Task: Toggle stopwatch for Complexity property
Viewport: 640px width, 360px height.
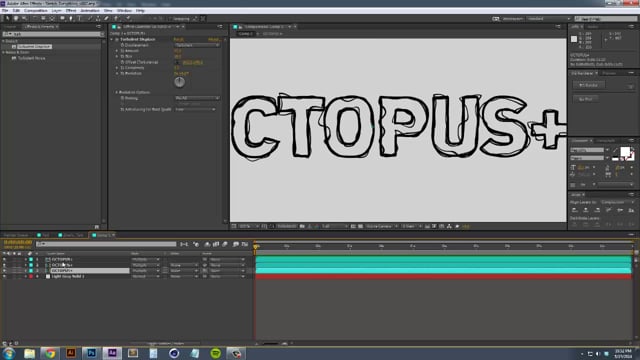Action: coord(122,68)
